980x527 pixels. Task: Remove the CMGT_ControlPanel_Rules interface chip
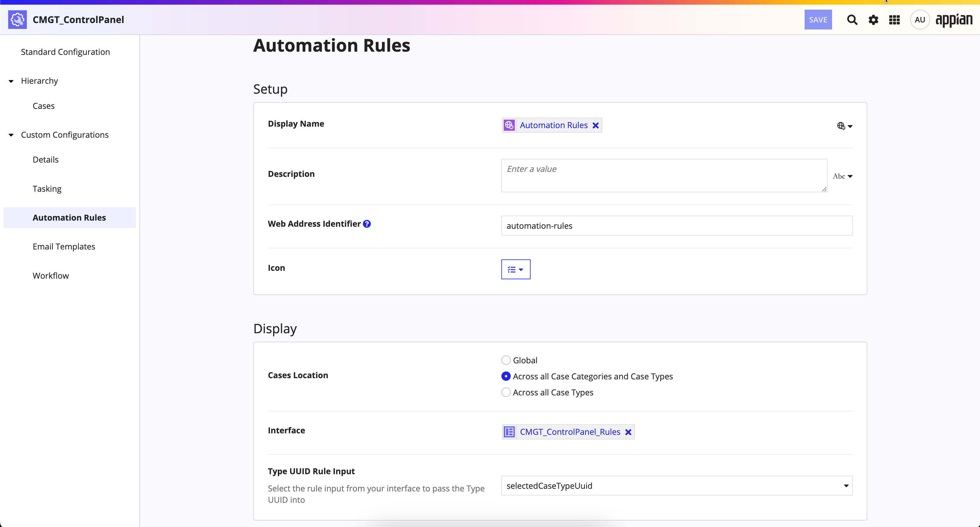629,432
